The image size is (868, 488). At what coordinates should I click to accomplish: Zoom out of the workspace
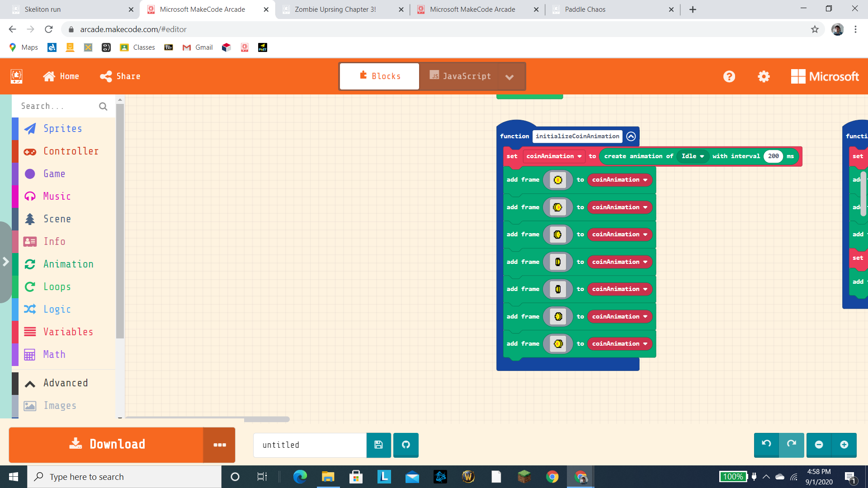(819, 445)
